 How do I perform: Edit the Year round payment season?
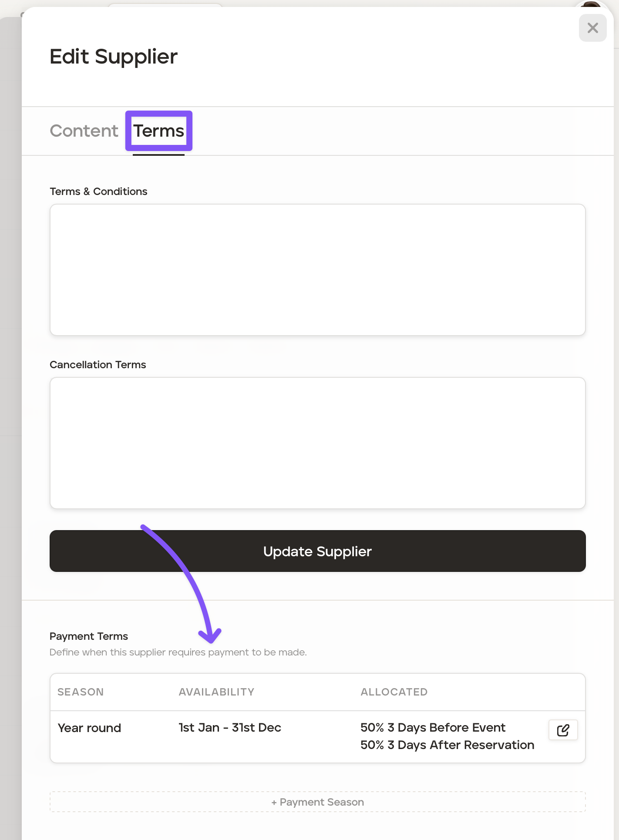click(x=563, y=730)
